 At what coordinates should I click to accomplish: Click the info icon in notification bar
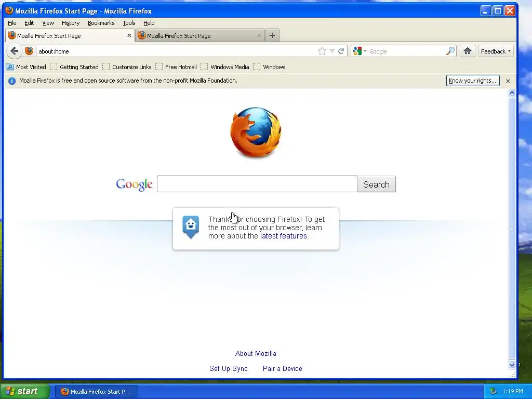pos(12,81)
